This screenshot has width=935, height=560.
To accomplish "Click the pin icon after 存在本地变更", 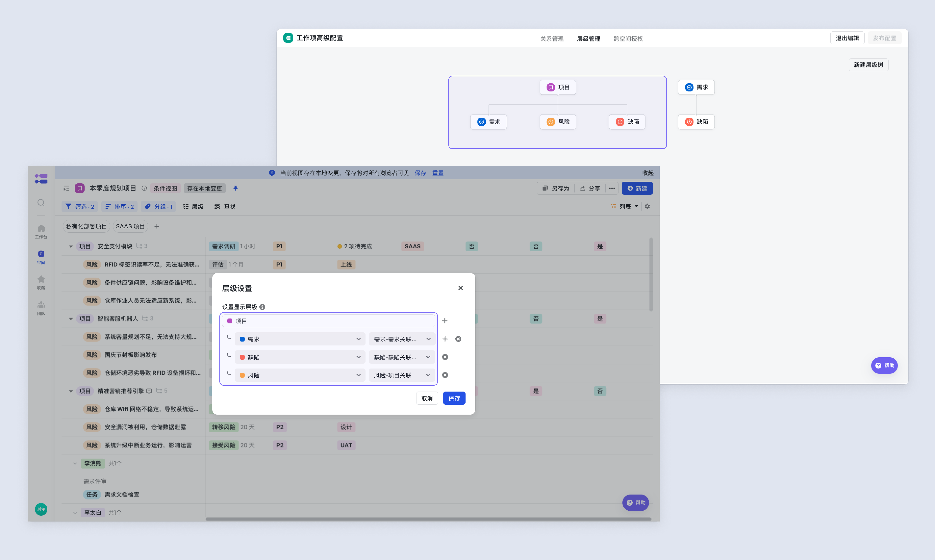I will point(235,188).
